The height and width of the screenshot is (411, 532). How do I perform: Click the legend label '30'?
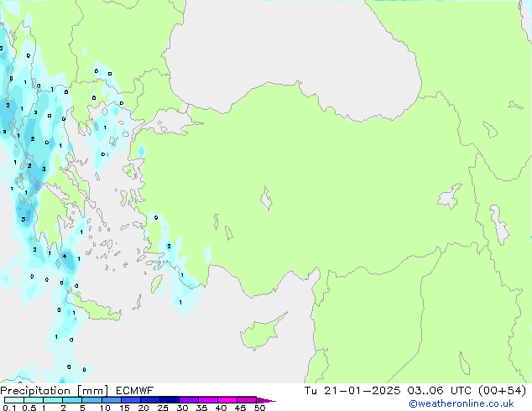tap(182, 408)
